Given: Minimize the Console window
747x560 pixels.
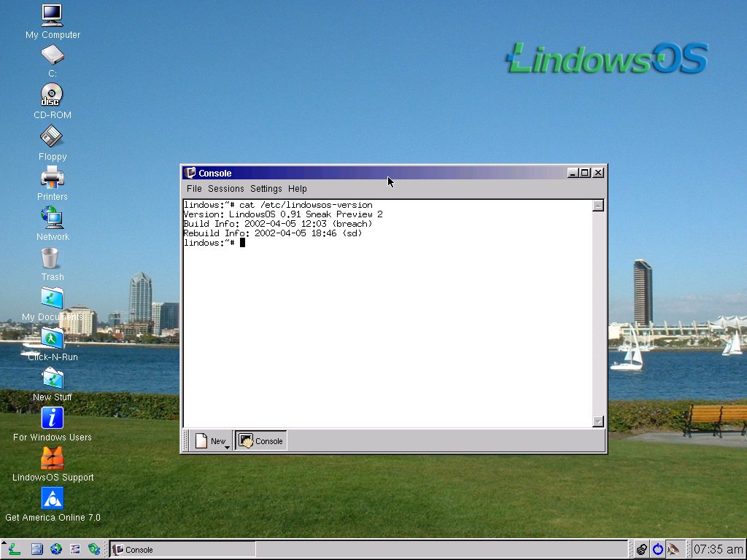Looking at the screenshot, I should tap(573, 173).
